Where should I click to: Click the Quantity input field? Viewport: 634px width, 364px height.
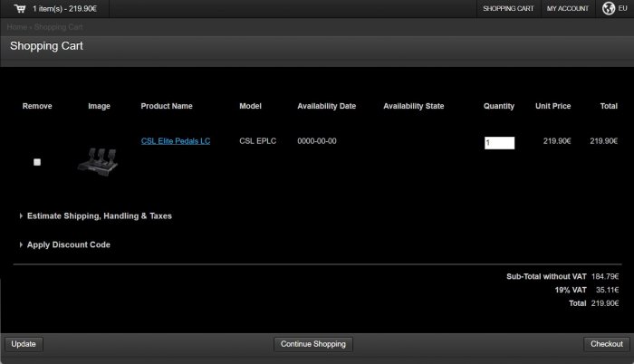click(499, 143)
